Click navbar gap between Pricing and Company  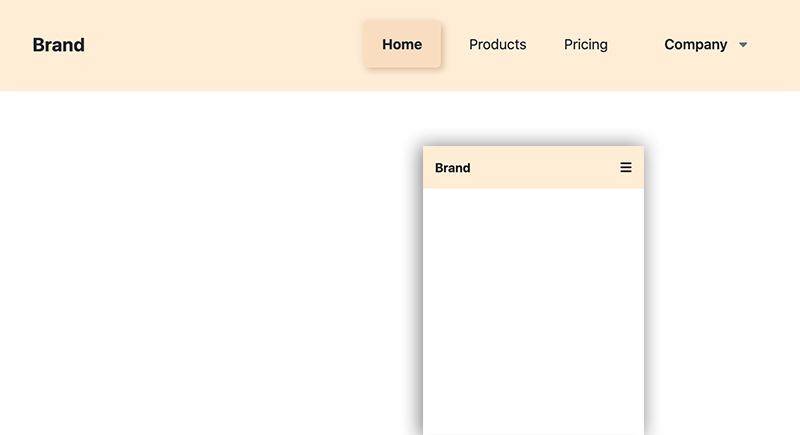click(x=636, y=45)
